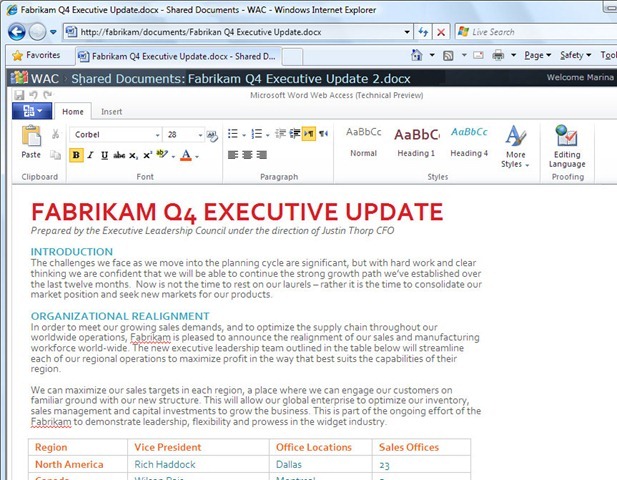This screenshot has height=480, width=617.
Task: Toggle Underline formatting button
Action: [104, 155]
